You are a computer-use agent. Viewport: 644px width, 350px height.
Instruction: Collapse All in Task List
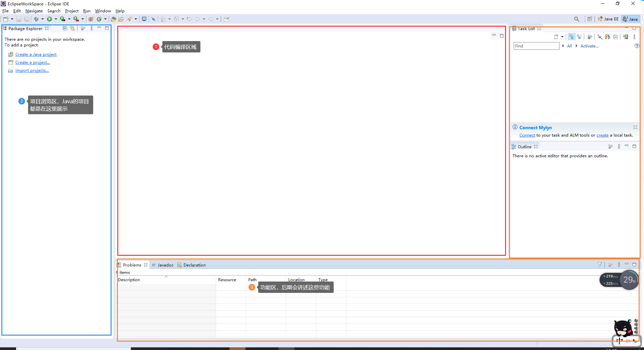pos(616,37)
